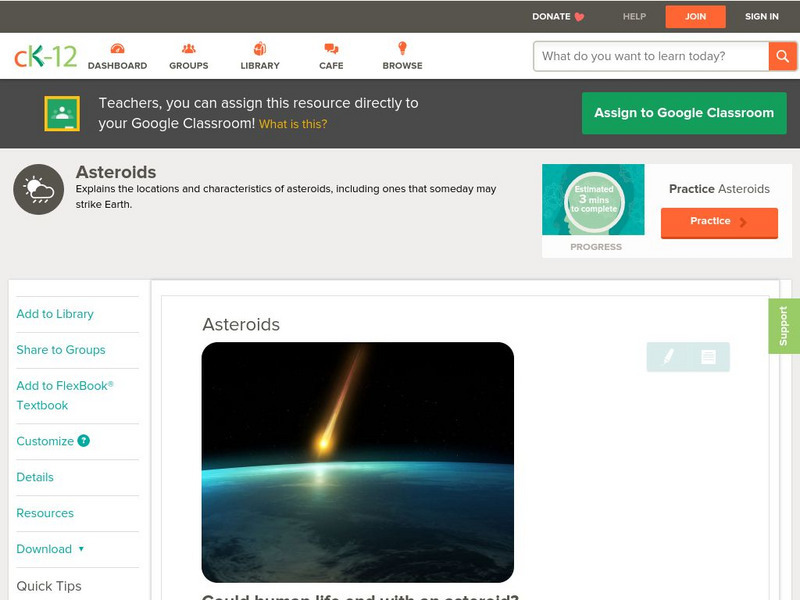Screen dimensions: 800x600
Task: Click the Customize help question mark
Action: pos(83,441)
